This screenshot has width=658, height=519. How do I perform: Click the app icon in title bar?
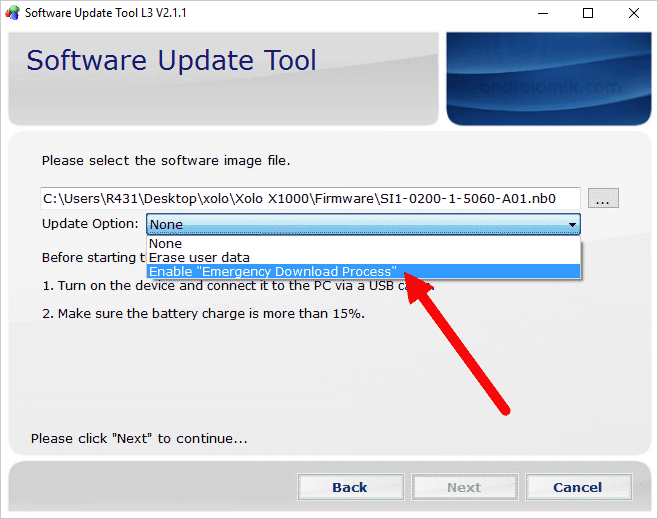click(13, 14)
